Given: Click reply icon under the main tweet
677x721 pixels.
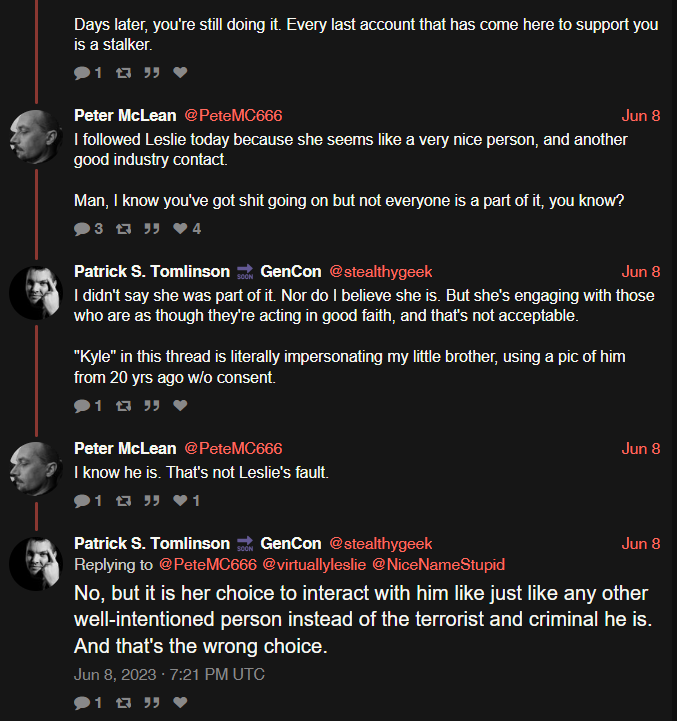Looking at the screenshot, I should (x=82, y=702).
